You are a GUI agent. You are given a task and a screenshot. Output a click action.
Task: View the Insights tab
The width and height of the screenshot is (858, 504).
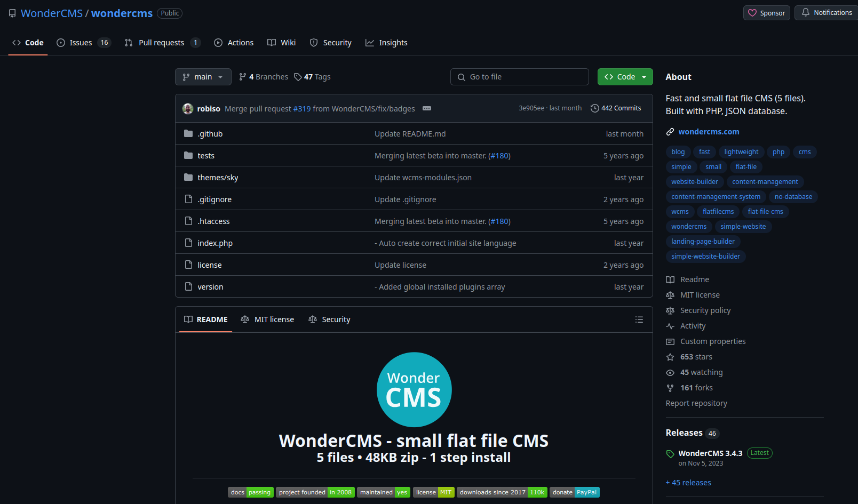(386, 43)
